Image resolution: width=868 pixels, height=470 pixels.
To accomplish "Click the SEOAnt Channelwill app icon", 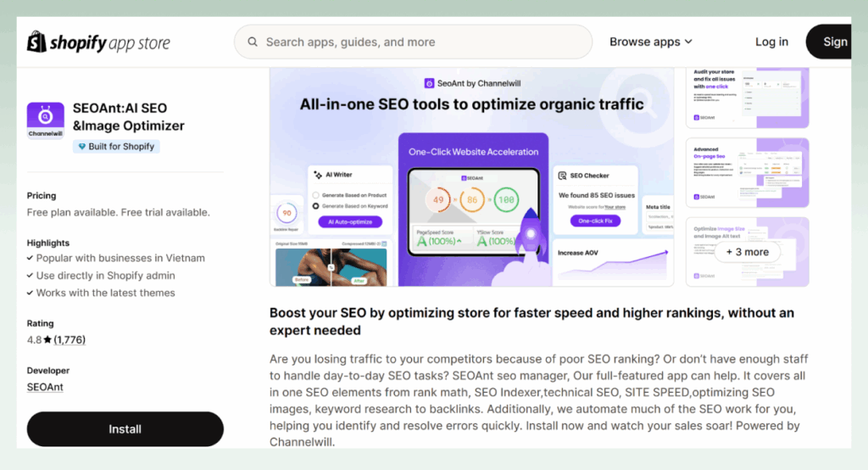I will point(46,120).
